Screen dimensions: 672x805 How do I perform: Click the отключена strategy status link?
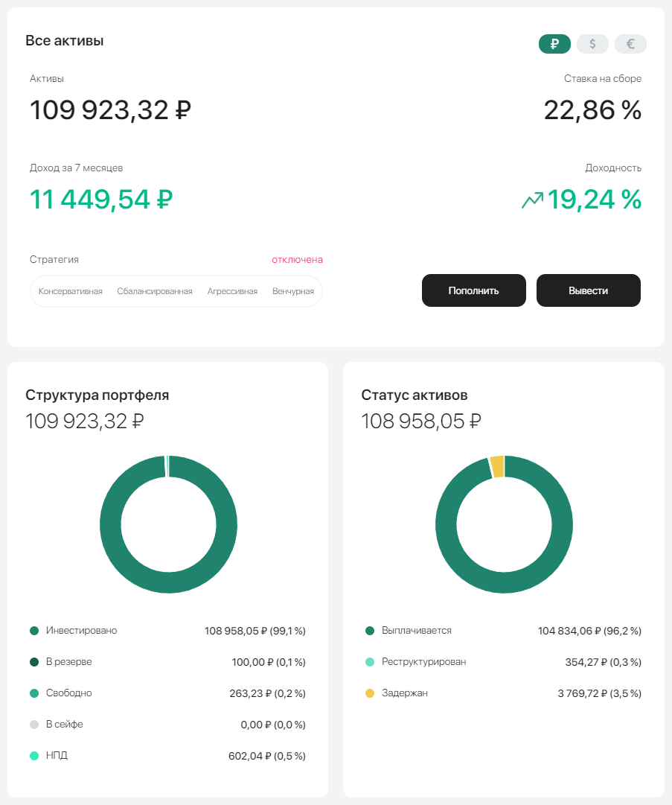point(296,259)
